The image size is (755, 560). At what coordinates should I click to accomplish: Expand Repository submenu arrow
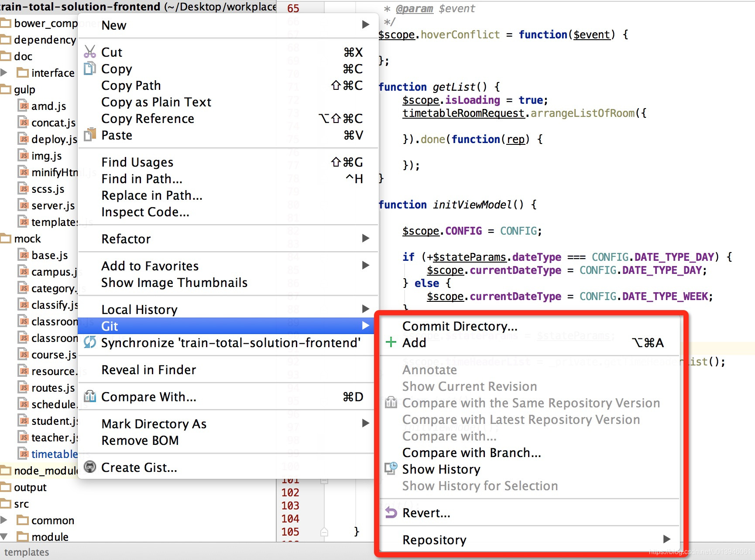pyautogui.click(x=667, y=539)
